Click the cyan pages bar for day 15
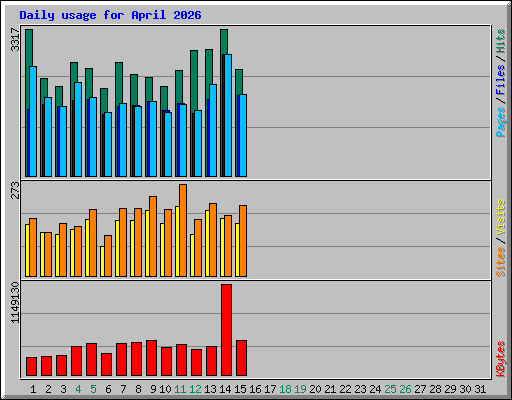The height and width of the screenshot is (400, 512). click(x=243, y=135)
